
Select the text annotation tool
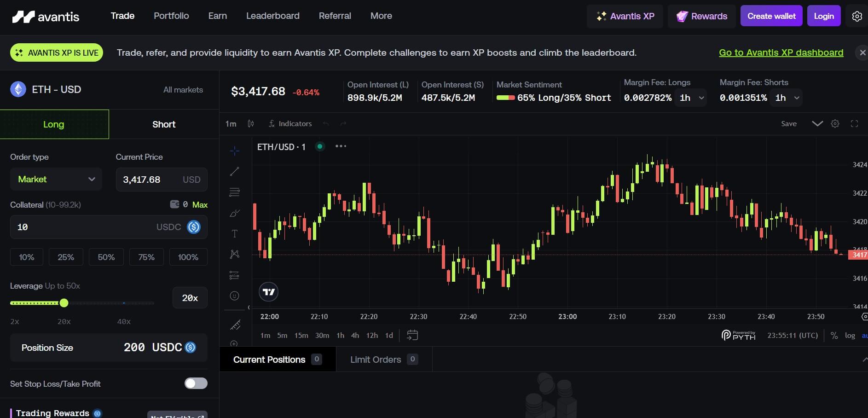point(234,234)
